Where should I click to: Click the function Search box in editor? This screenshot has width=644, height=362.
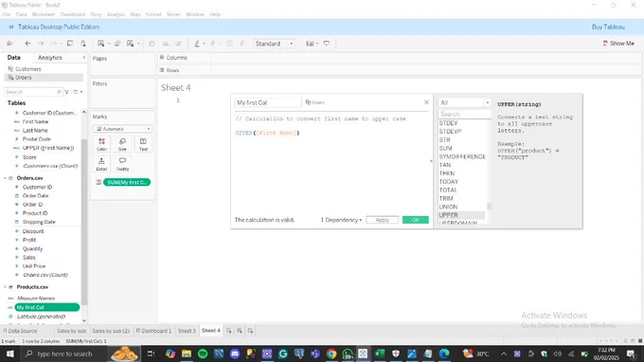(464, 114)
